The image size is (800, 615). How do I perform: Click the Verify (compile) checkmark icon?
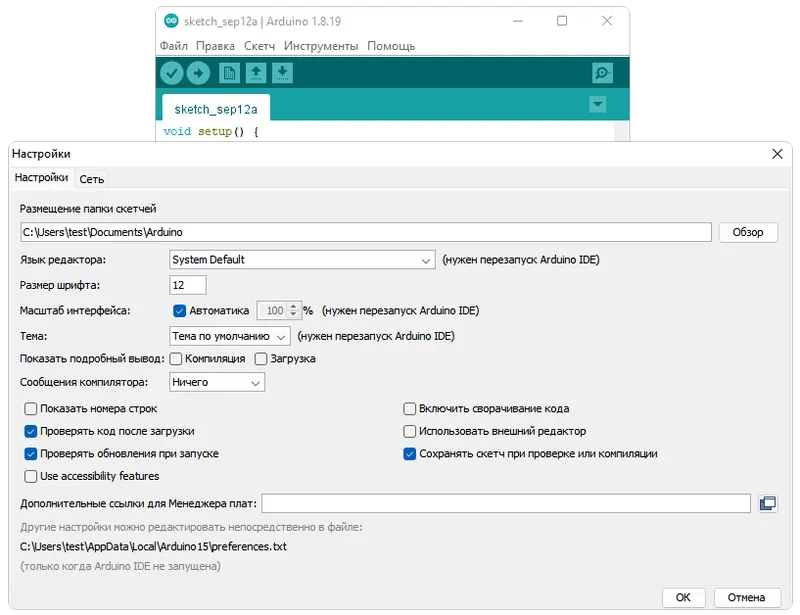pyautogui.click(x=172, y=71)
